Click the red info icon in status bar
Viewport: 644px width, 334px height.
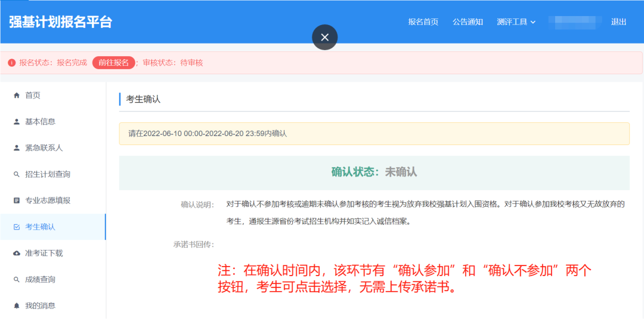click(12, 63)
